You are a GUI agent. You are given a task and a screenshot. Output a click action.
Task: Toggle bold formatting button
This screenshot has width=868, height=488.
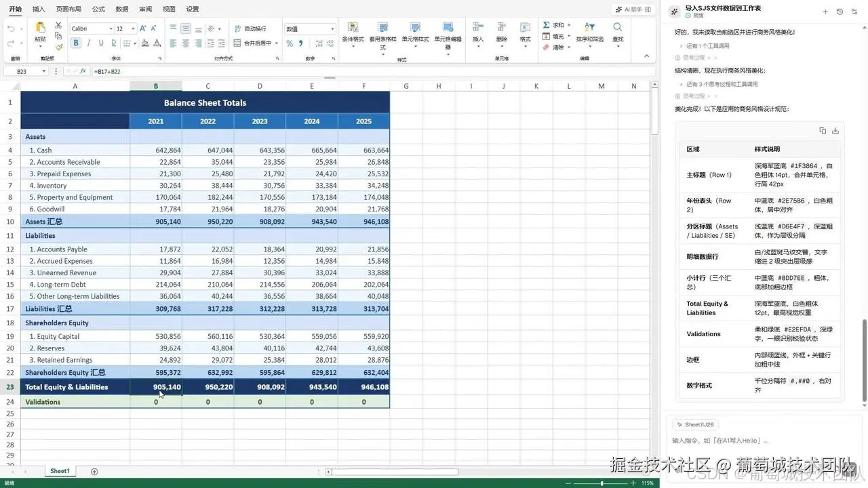[x=76, y=43]
